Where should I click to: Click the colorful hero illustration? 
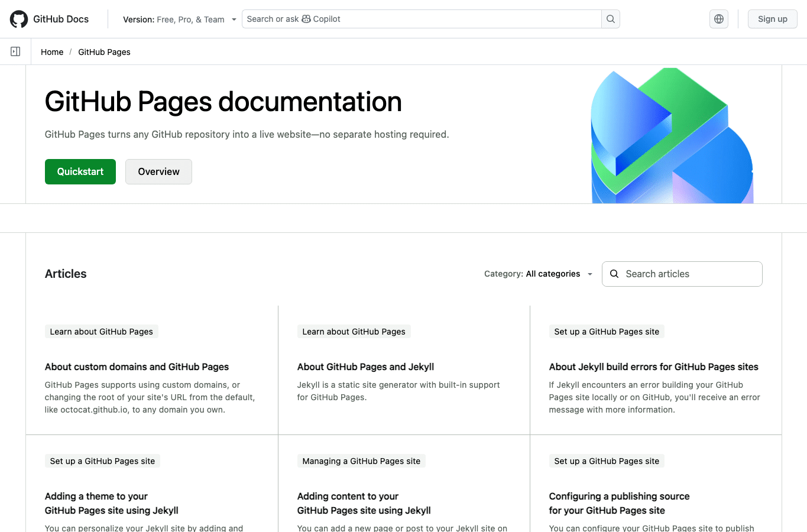[672, 136]
